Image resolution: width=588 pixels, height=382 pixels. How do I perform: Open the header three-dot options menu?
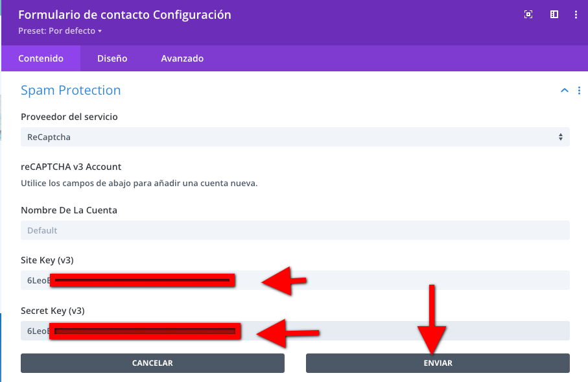click(x=576, y=15)
